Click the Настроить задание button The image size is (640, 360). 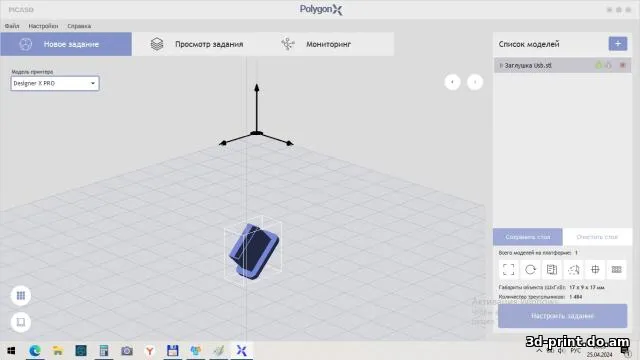tap(562, 316)
